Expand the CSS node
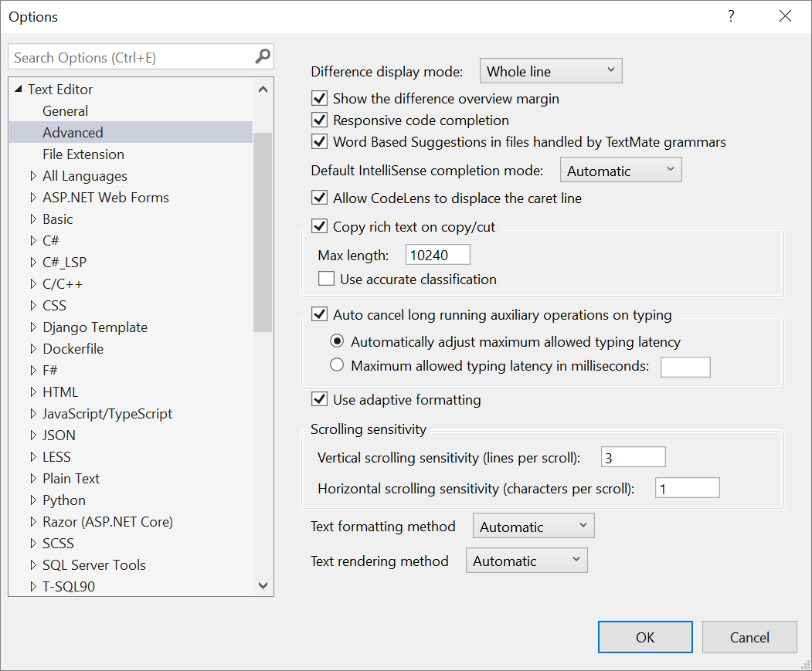This screenshot has width=812, height=671. [33, 306]
